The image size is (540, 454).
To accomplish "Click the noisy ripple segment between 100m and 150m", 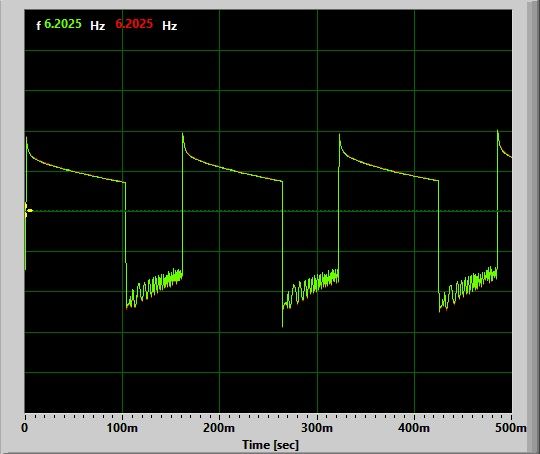I will [154, 288].
